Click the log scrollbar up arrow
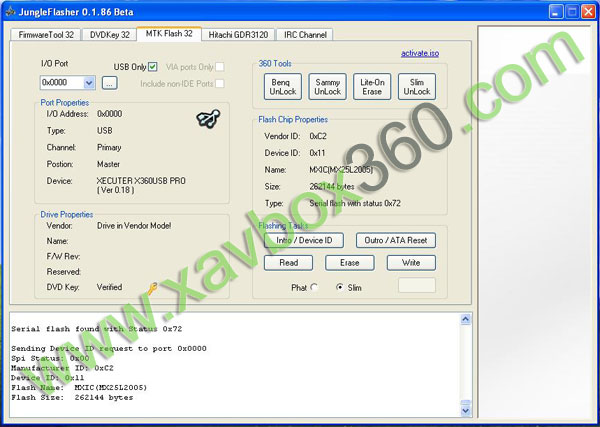This screenshot has height=427, width=600. pyautogui.click(x=465, y=319)
